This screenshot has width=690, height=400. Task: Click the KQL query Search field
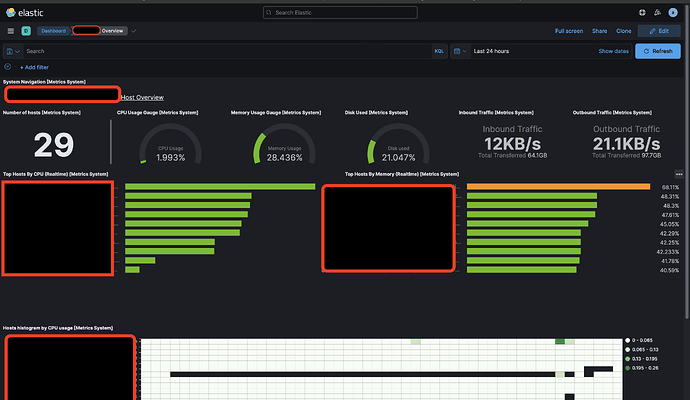click(x=228, y=51)
